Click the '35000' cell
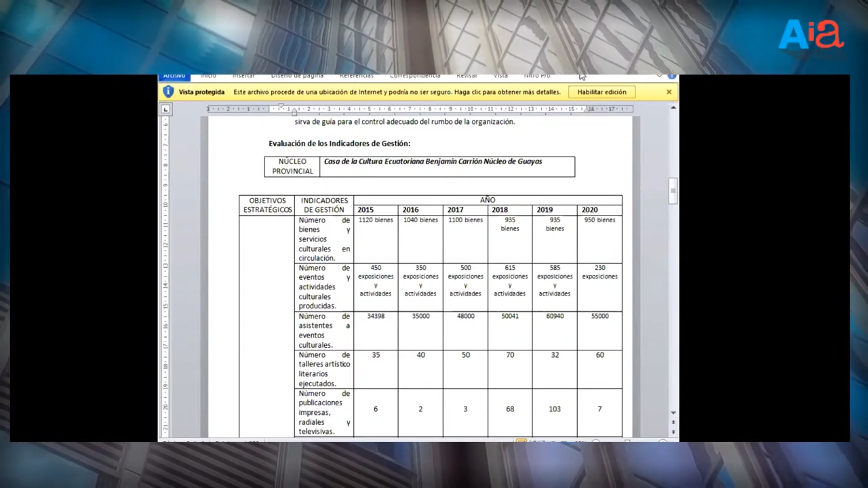The width and height of the screenshot is (868, 488). pos(420,330)
